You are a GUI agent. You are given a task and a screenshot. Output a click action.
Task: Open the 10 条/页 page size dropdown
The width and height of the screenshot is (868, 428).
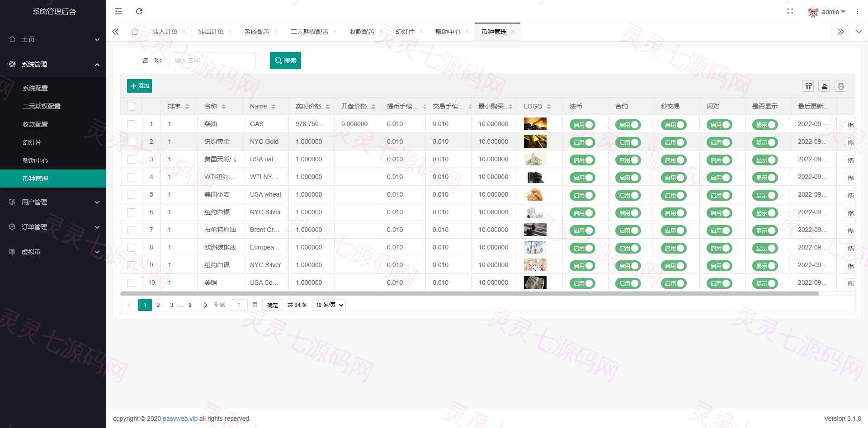click(329, 305)
